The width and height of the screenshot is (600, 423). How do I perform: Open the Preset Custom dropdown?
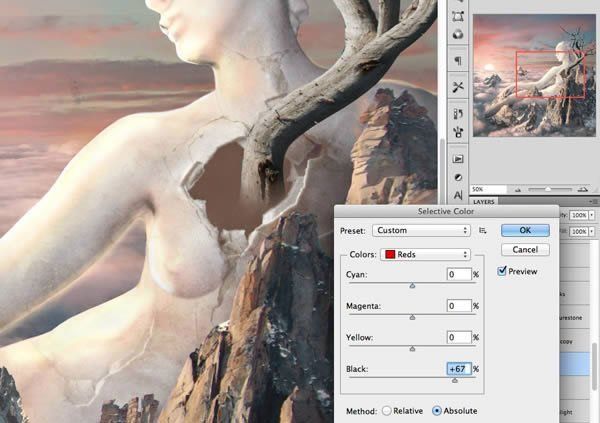tap(421, 230)
